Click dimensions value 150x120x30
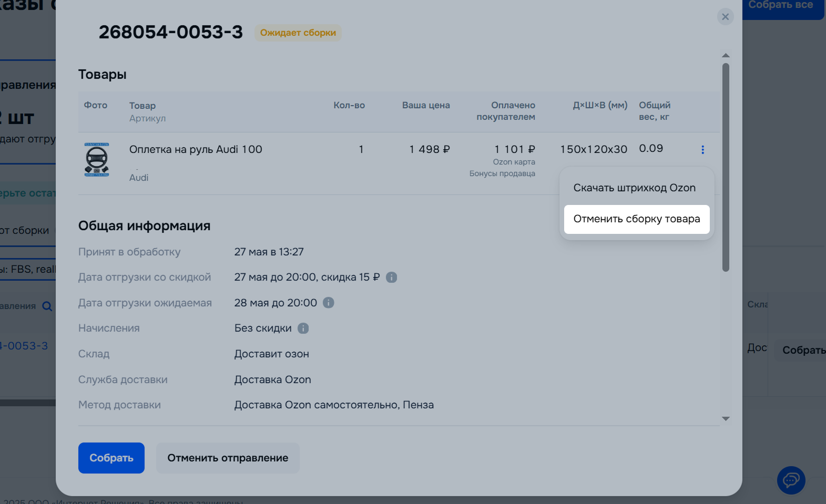826x504 pixels. tap(594, 149)
